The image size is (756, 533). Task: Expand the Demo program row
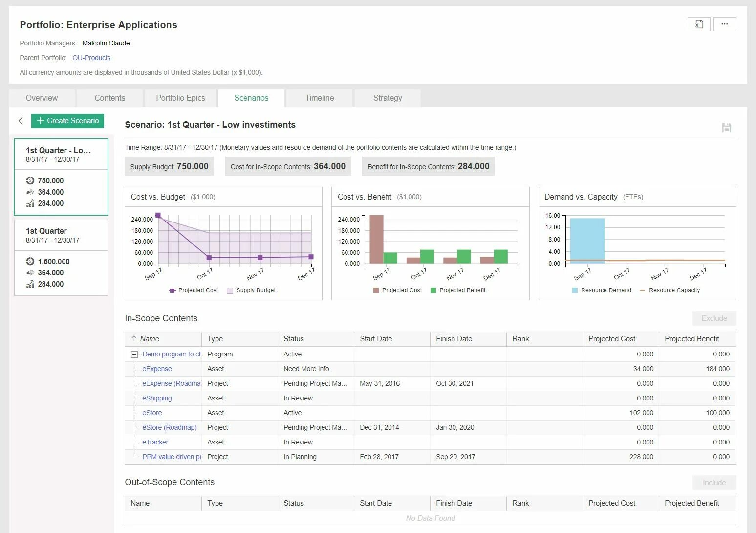[x=134, y=355]
